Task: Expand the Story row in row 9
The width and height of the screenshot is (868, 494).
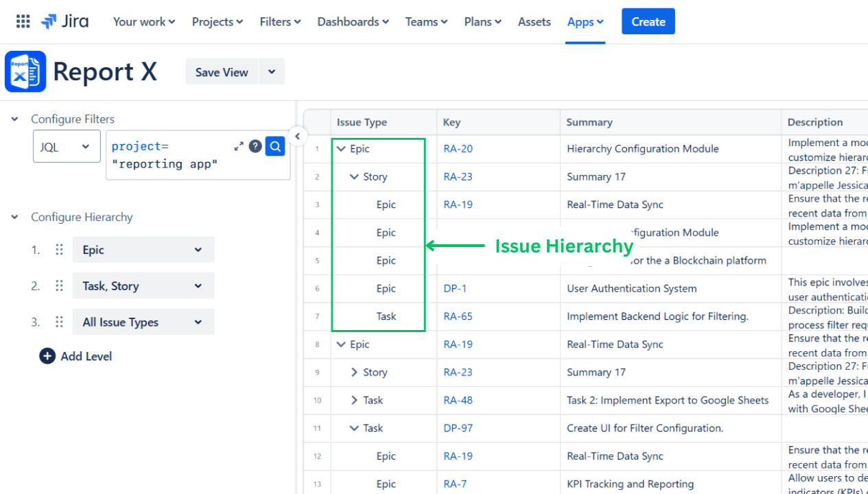Action: (x=354, y=372)
